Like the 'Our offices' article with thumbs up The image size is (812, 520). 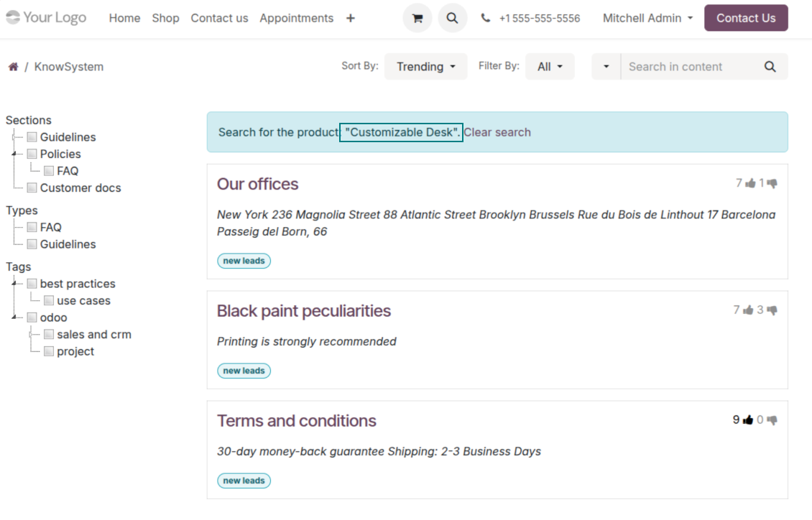750,183
